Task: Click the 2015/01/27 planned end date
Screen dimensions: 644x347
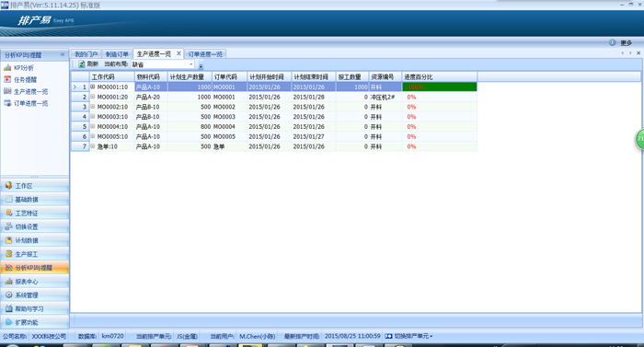Action: coord(314,136)
